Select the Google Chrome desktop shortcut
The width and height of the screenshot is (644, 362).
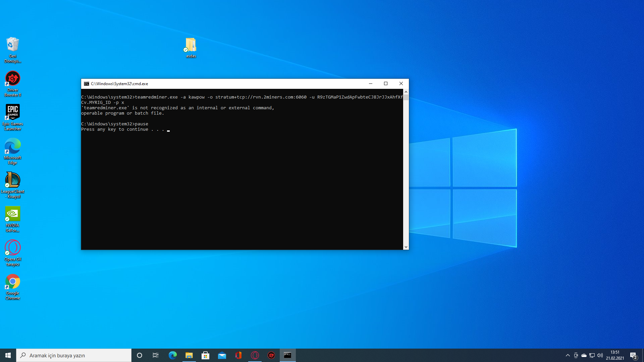[x=13, y=287]
